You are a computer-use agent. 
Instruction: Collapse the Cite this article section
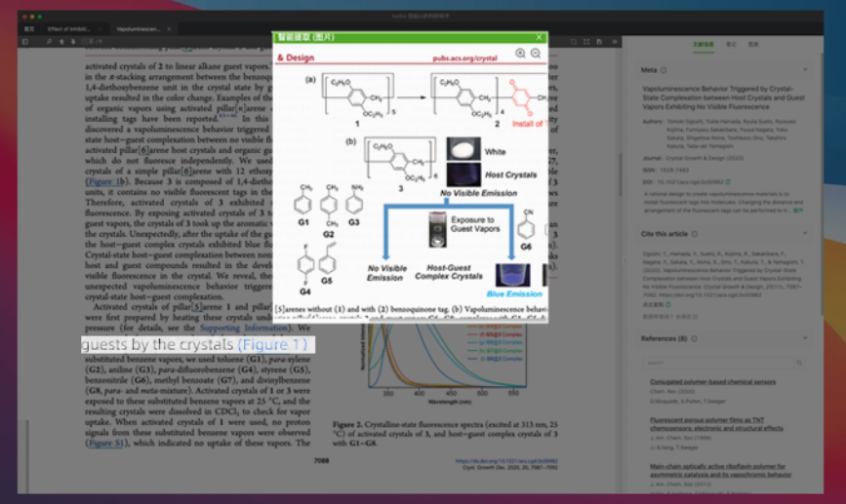pos(805,233)
